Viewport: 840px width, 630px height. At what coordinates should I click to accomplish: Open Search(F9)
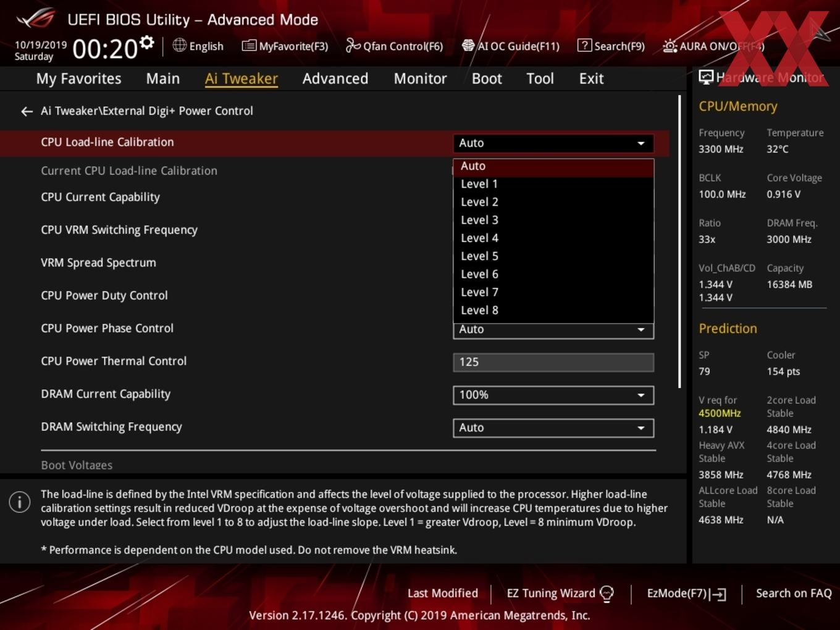611,46
